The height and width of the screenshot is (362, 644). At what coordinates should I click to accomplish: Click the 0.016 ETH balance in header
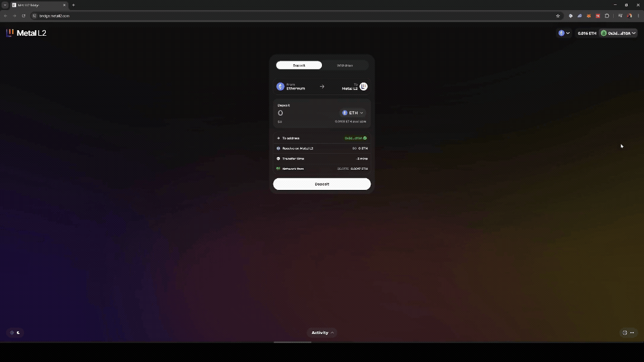[587, 34]
